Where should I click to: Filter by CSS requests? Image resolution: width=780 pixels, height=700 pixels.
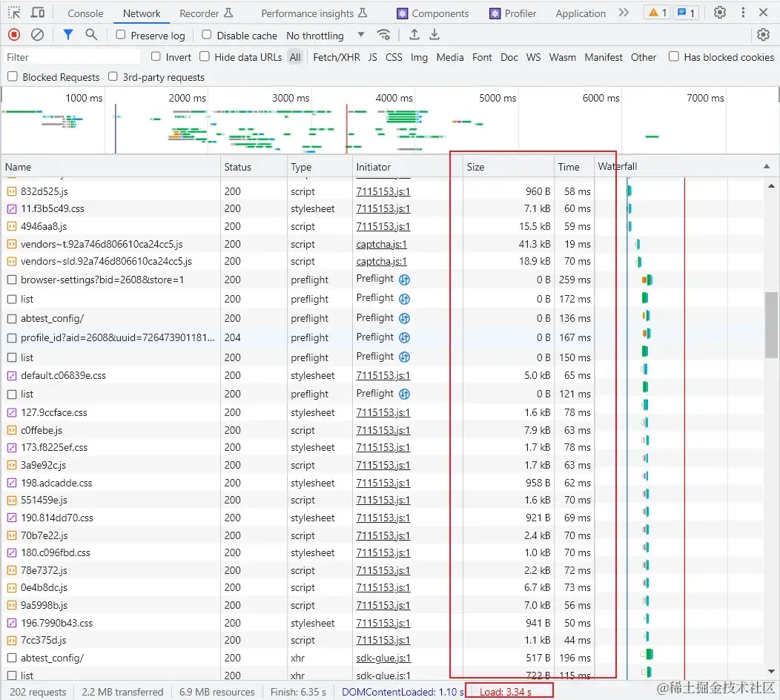coord(394,57)
